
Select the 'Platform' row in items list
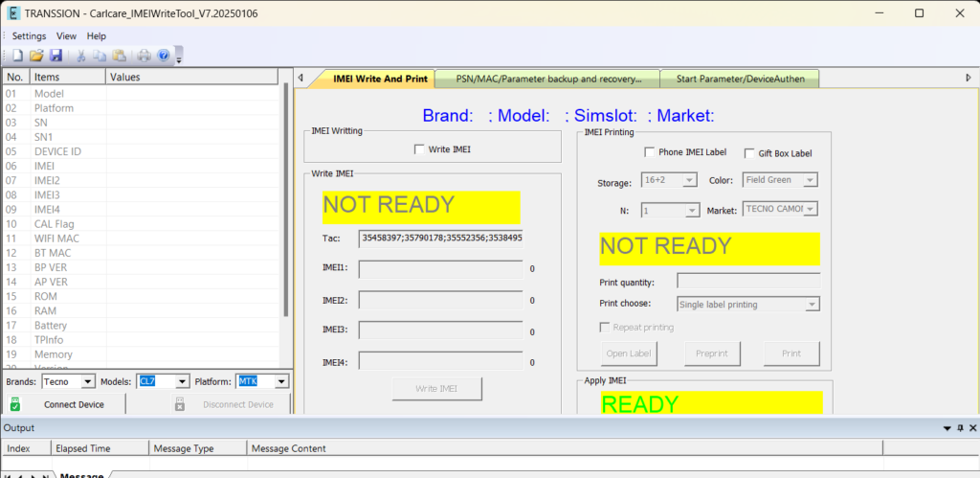[142, 108]
